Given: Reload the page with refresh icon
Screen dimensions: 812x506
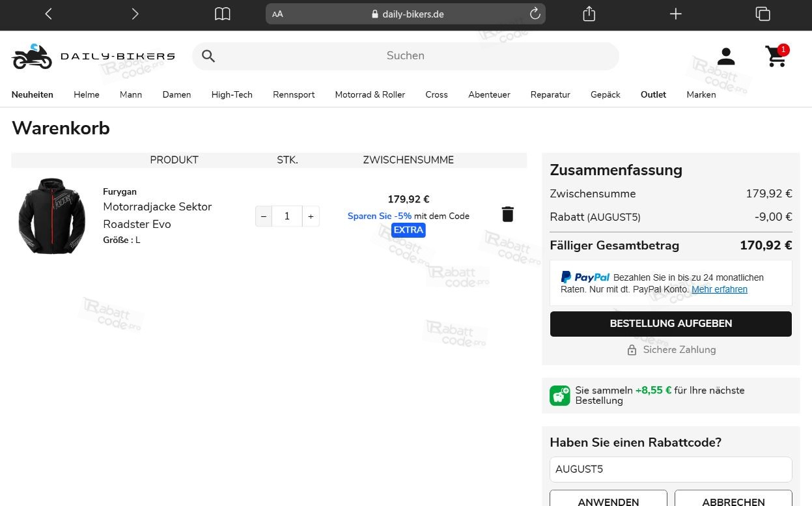Looking at the screenshot, I should (535, 14).
